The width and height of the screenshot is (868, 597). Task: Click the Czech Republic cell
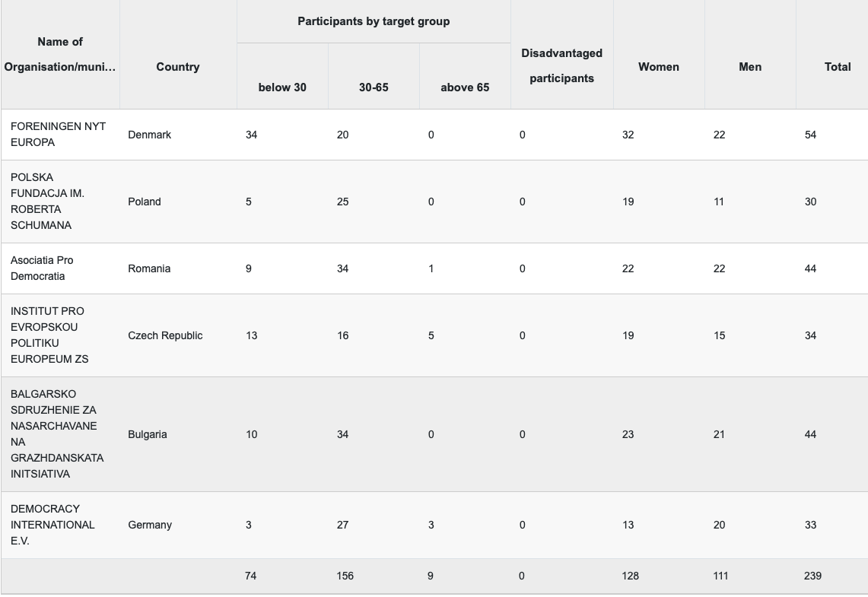point(165,335)
